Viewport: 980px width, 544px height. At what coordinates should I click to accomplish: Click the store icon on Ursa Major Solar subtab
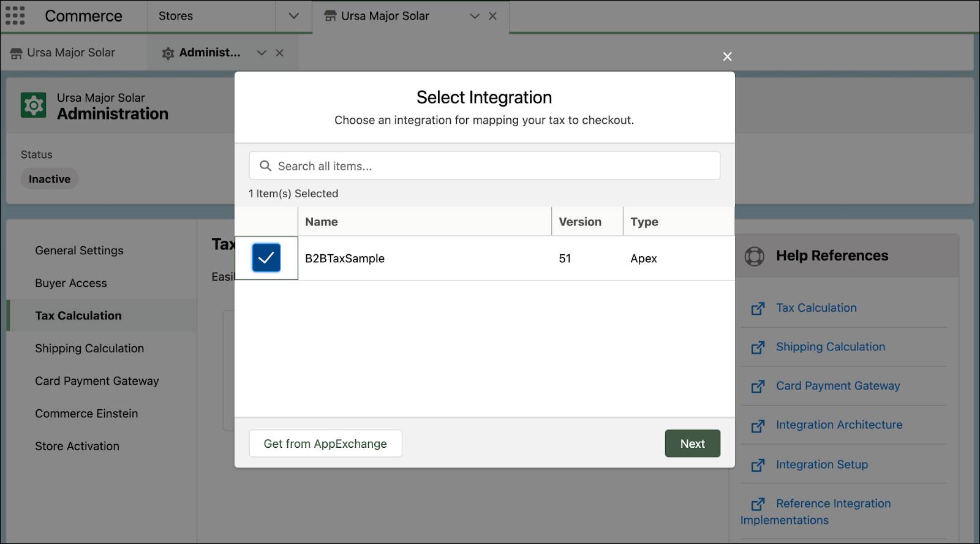click(x=16, y=53)
